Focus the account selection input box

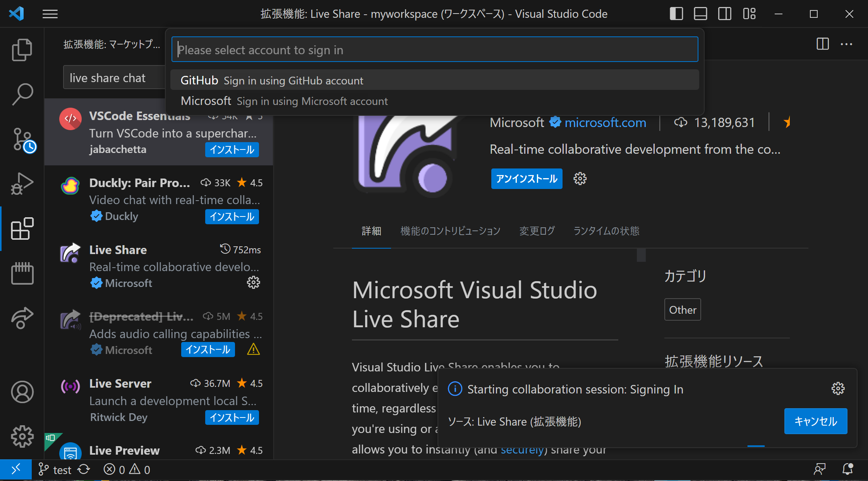(x=434, y=50)
